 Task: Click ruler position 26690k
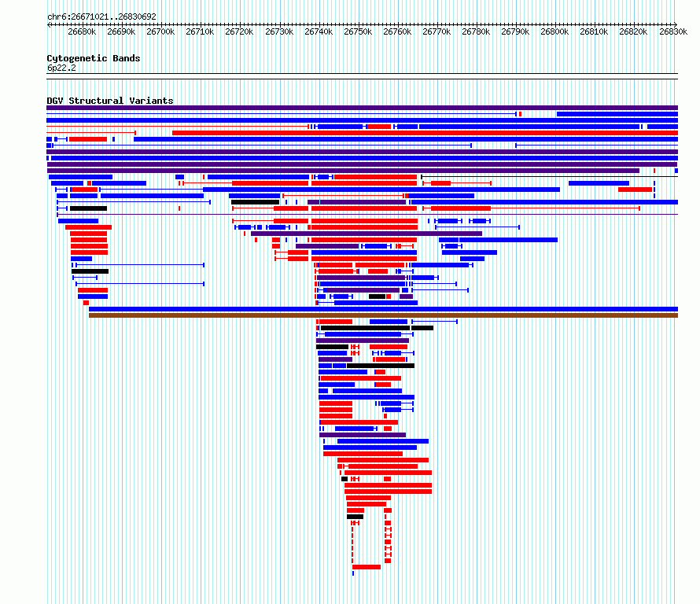(121, 31)
